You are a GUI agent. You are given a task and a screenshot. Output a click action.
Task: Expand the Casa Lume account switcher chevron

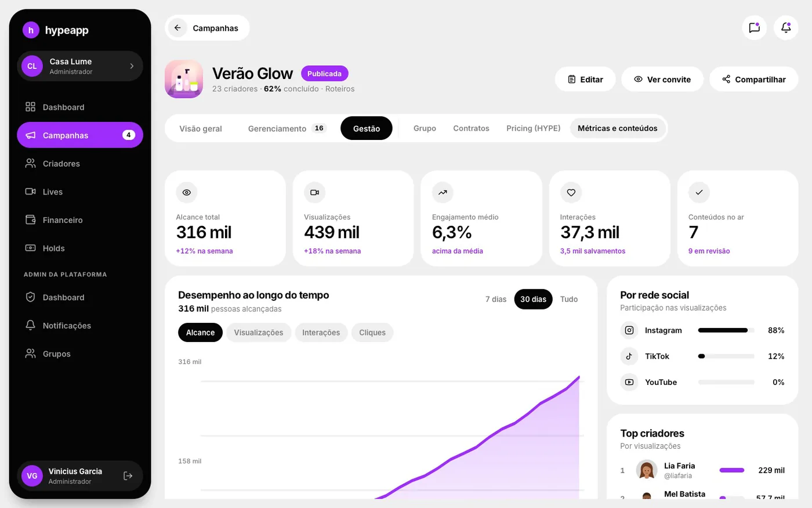132,66
